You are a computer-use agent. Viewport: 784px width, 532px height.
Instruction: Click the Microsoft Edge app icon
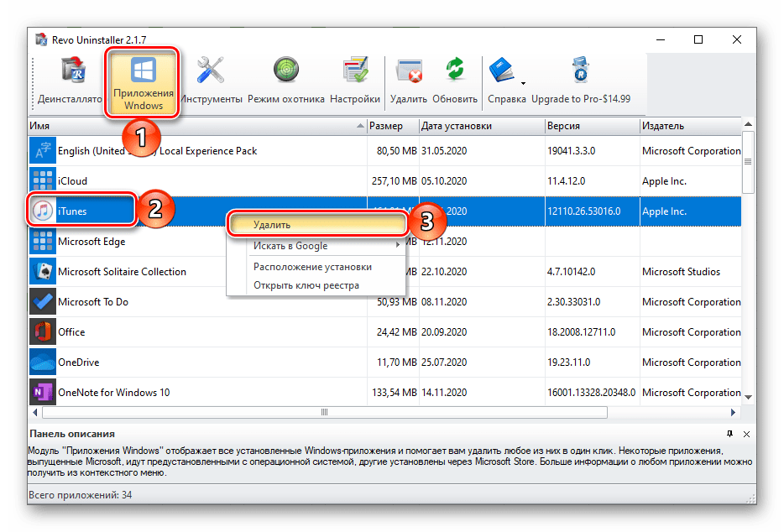pos(43,242)
